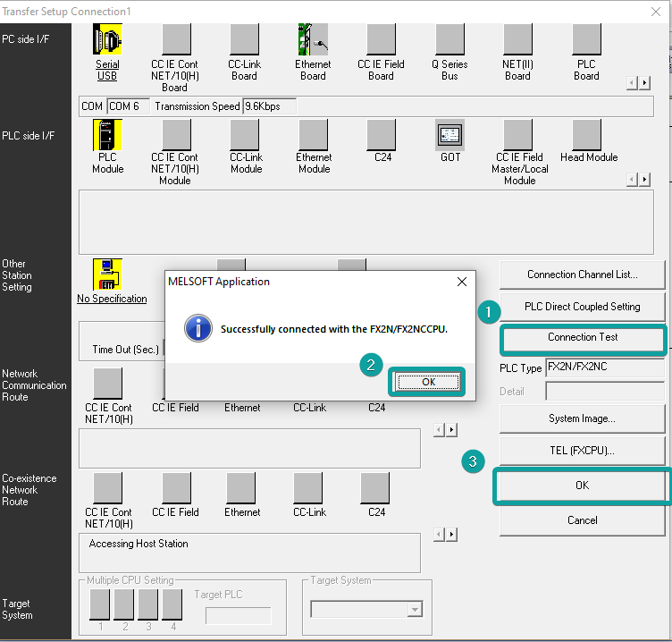Click the Target PLC field
The height and width of the screenshot is (642, 672).
click(239, 616)
